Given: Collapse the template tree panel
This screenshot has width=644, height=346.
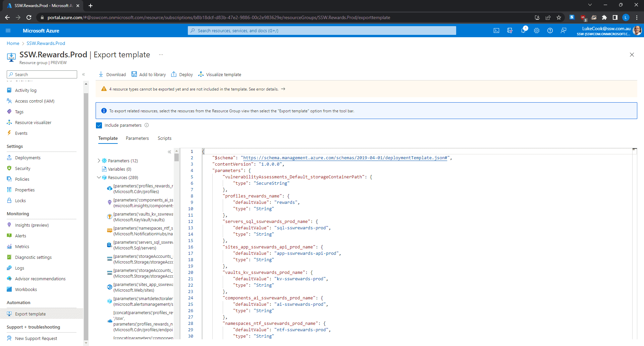Looking at the screenshot, I should pos(169,152).
